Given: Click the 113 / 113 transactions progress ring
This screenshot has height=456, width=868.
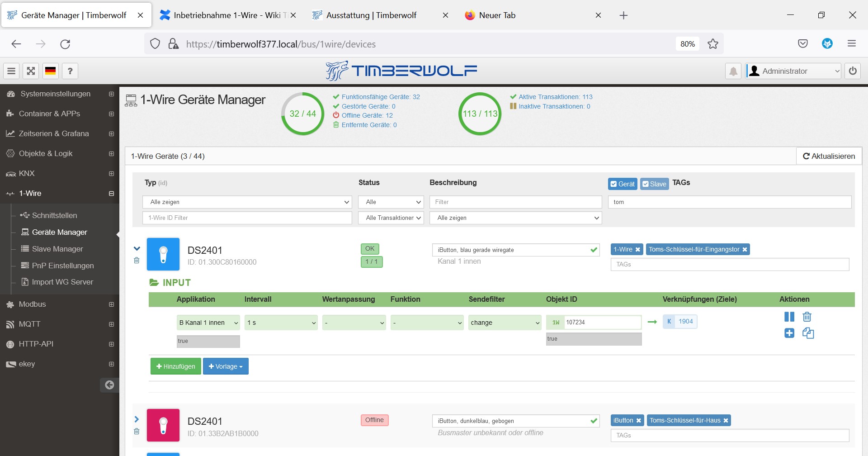Looking at the screenshot, I should 480,114.
